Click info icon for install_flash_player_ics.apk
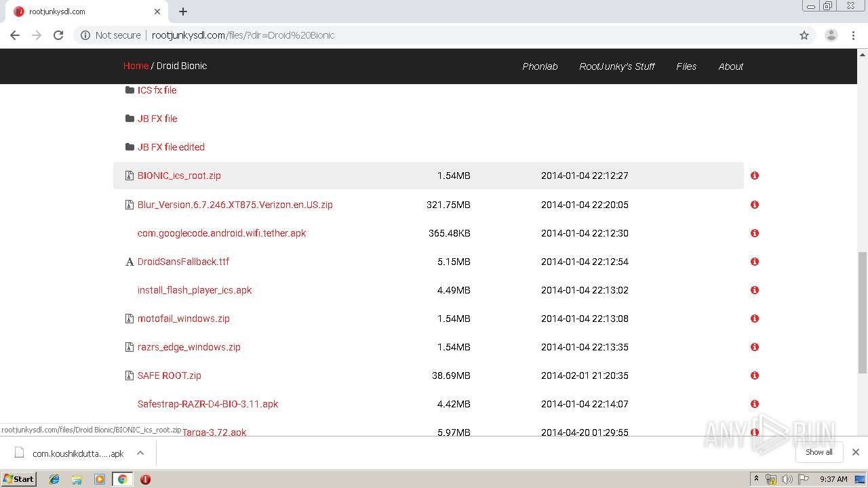 (x=755, y=290)
